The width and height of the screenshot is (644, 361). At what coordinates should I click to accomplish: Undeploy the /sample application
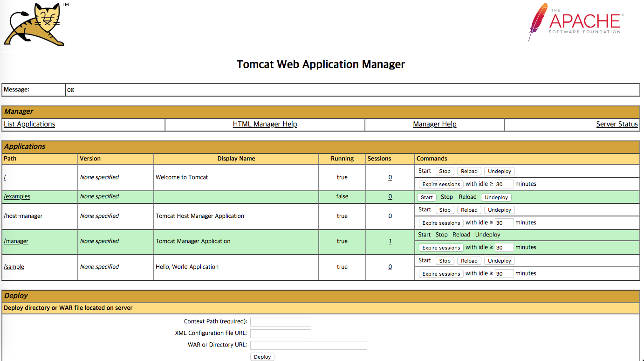tap(500, 261)
